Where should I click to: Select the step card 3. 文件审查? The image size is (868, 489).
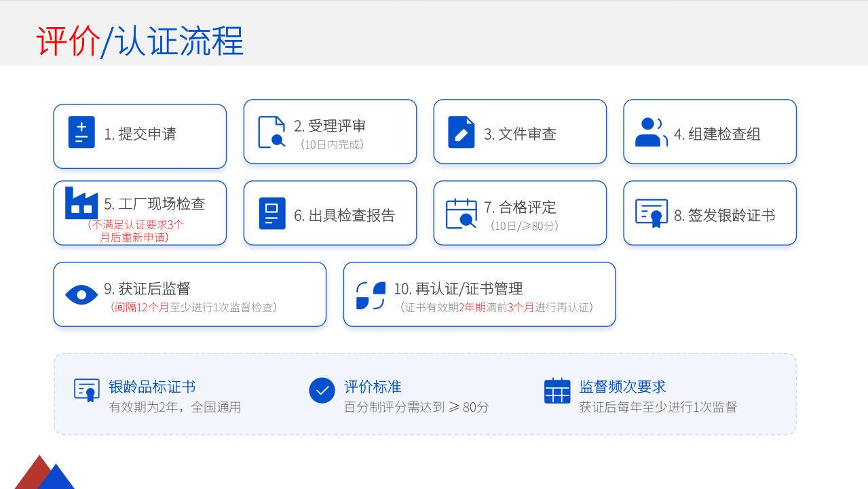(520, 132)
